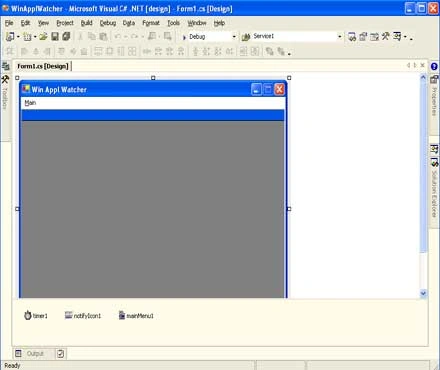Open the Format menu
The height and width of the screenshot is (370, 440).
(x=151, y=23)
